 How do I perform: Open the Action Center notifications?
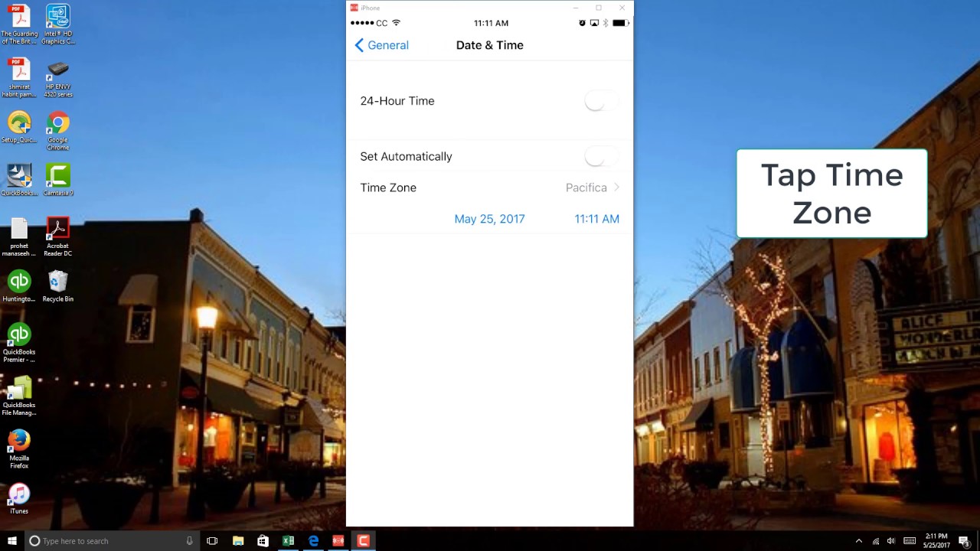965,541
